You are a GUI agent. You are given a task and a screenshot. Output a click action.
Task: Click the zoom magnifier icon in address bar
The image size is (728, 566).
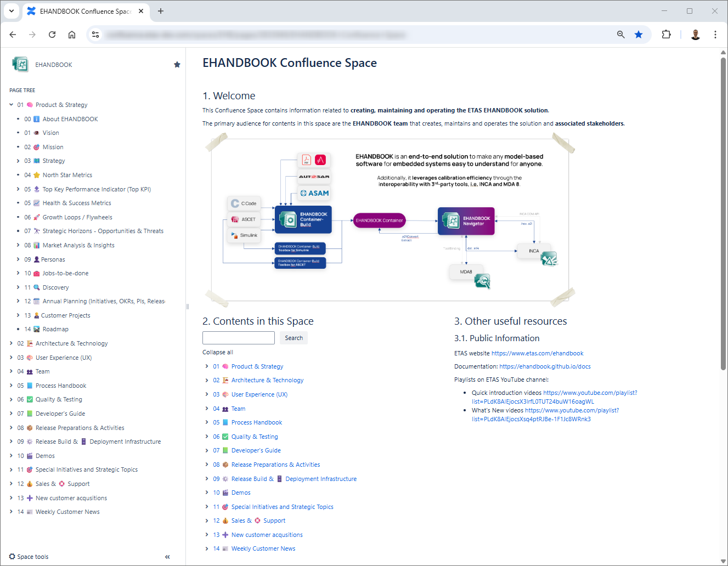pos(621,35)
